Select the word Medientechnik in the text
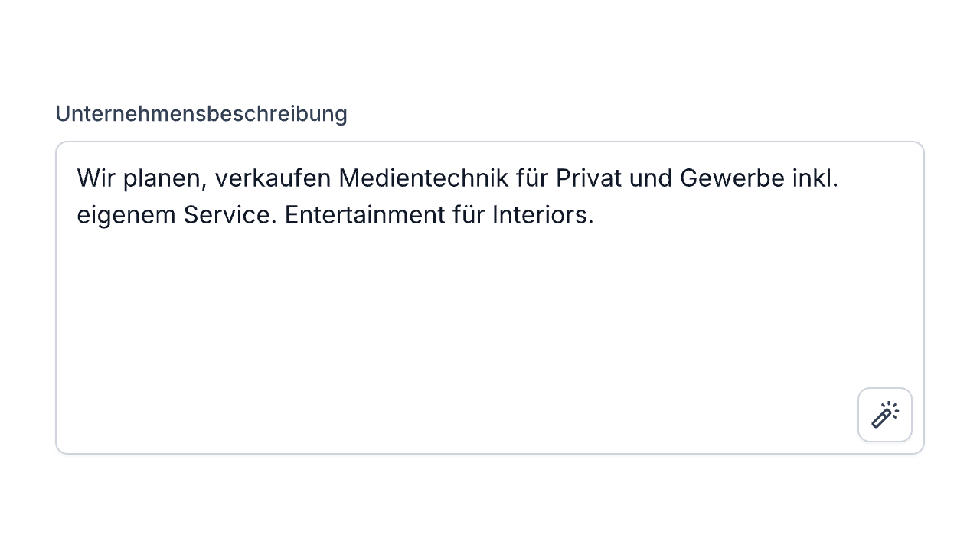Screen dimensions: 980x551 pos(423,178)
